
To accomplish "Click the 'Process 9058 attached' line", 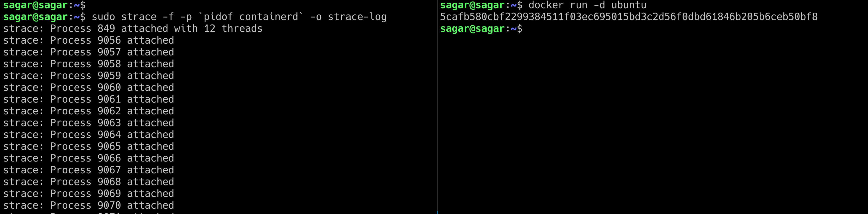I will click(x=89, y=64).
